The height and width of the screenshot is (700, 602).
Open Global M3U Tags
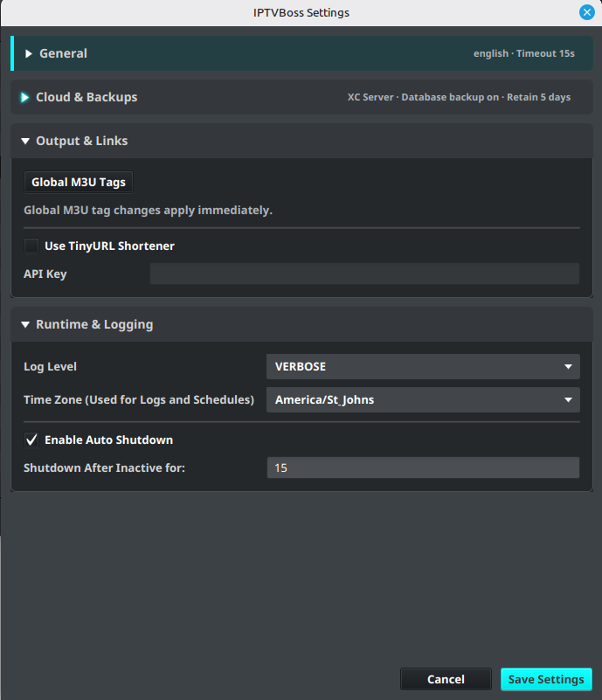pos(79,182)
